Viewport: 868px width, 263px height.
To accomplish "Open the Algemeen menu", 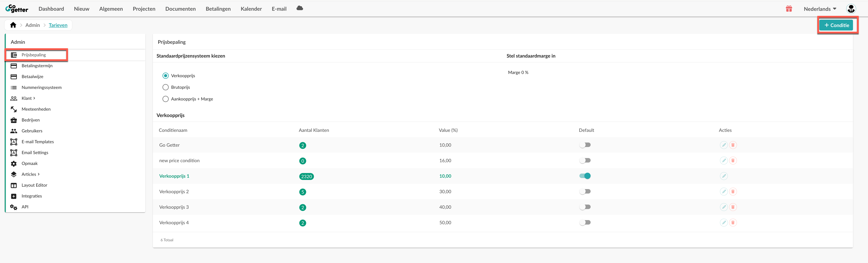I will 111,9.
